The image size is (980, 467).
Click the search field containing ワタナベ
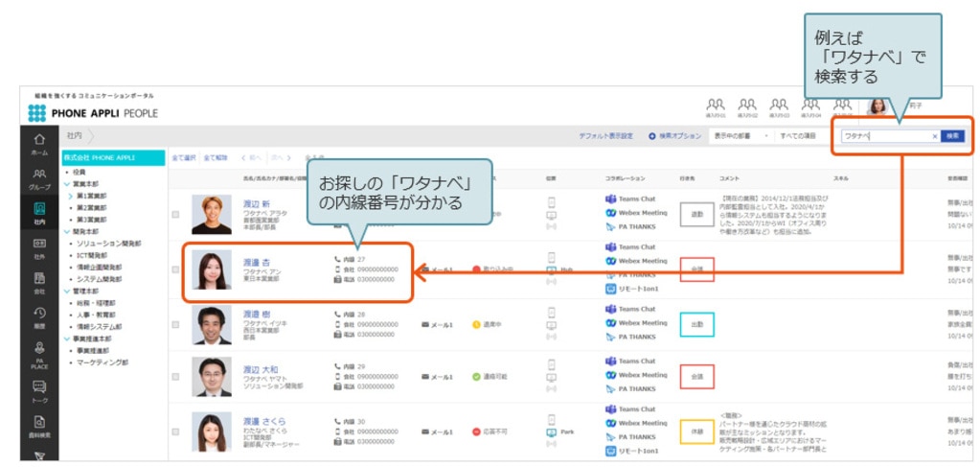tap(883, 136)
